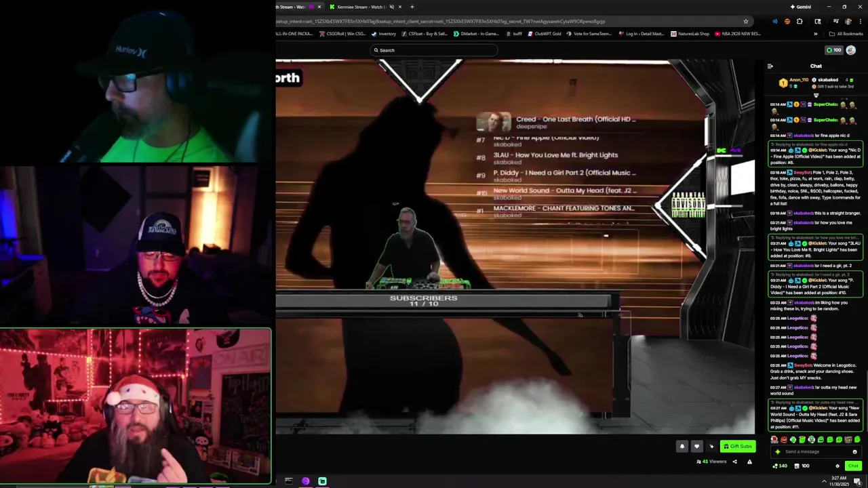The width and height of the screenshot is (868, 488).
Task: Click the Send a message chat field
Action: point(816,451)
